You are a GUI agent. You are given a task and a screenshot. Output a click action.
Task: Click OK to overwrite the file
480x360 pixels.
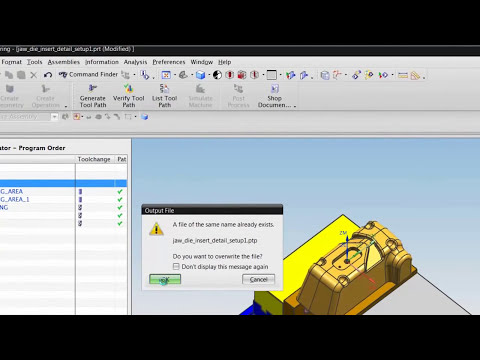(x=165, y=279)
